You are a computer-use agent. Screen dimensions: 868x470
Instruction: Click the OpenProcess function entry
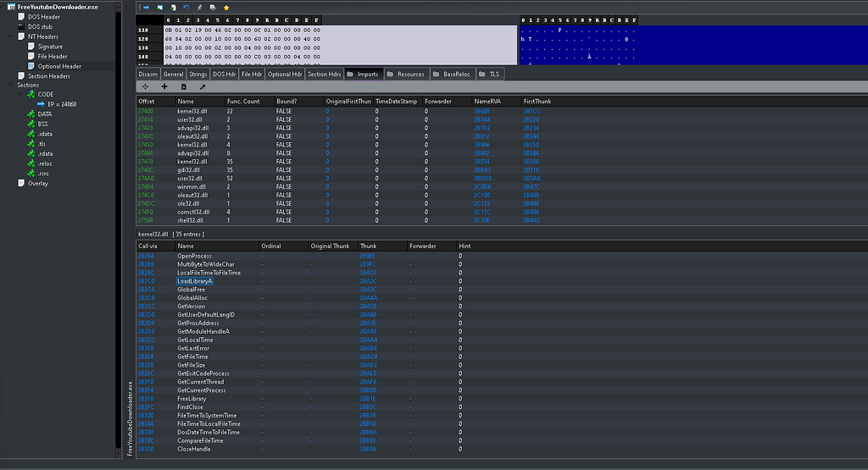coord(194,256)
